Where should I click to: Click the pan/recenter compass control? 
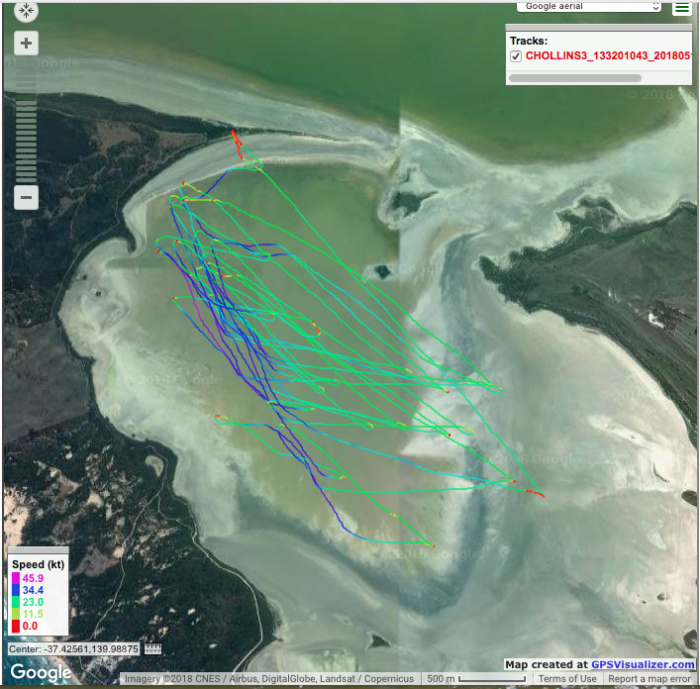[x=27, y=12]
